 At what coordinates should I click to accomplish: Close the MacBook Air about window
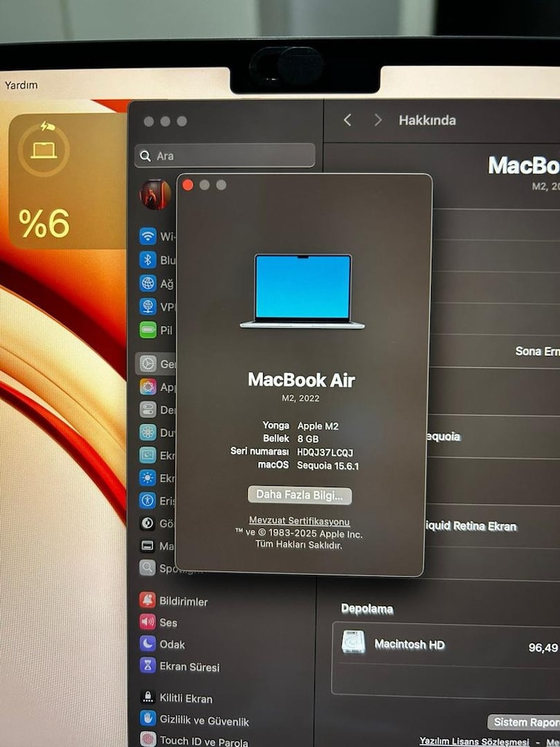click(x=187, y=185)
